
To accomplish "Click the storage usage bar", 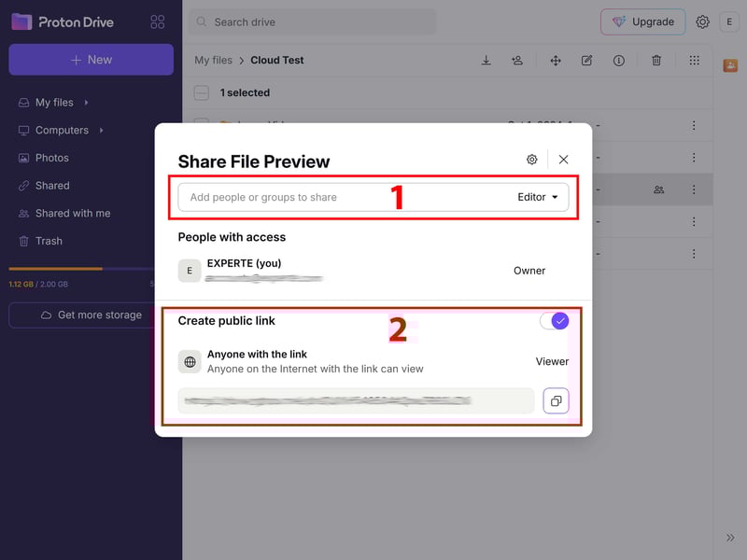I will pos(81,269).
